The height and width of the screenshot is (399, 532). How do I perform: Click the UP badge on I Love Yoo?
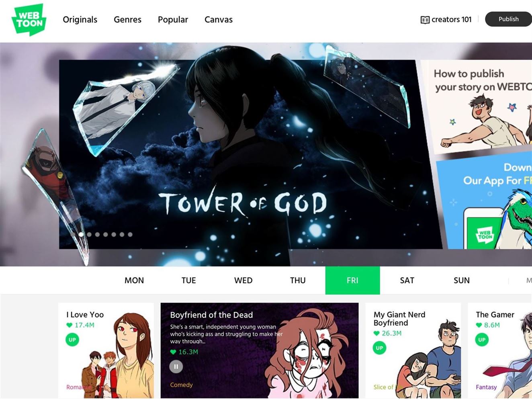pos(72,340)
